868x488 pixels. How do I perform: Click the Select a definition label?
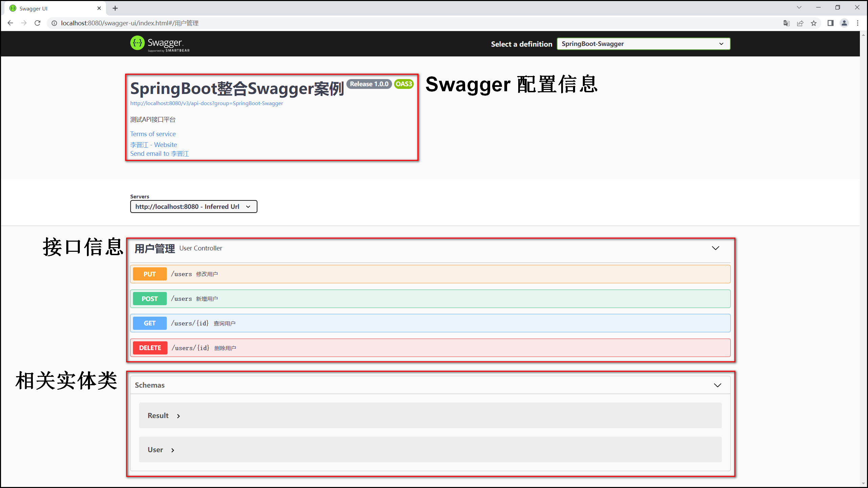pyautogui.click(x=522, y=44)
